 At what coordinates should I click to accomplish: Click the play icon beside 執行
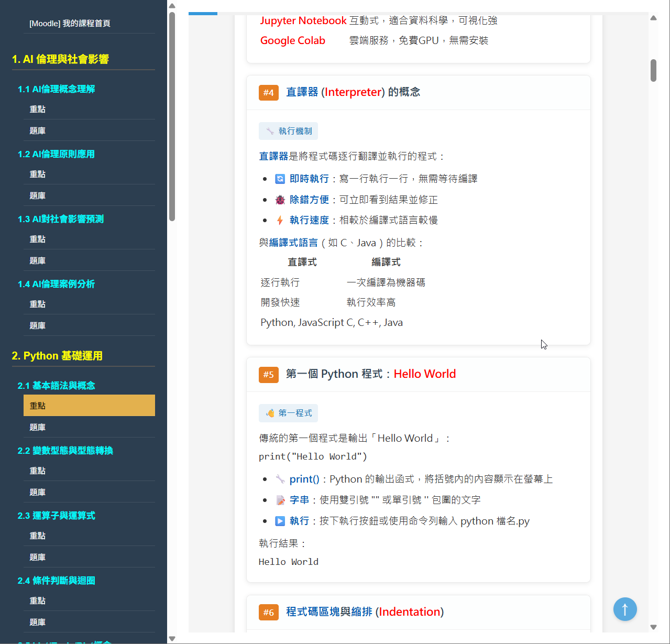(x=280, y=521)
